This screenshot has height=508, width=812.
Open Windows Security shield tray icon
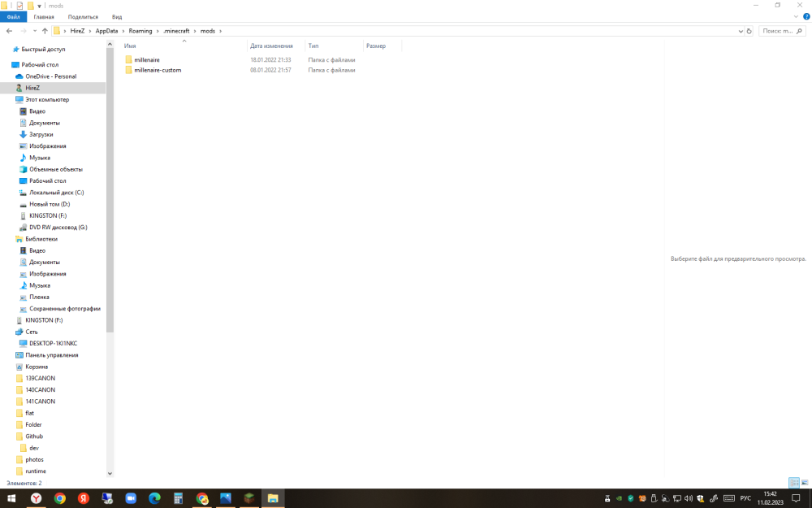701,499
